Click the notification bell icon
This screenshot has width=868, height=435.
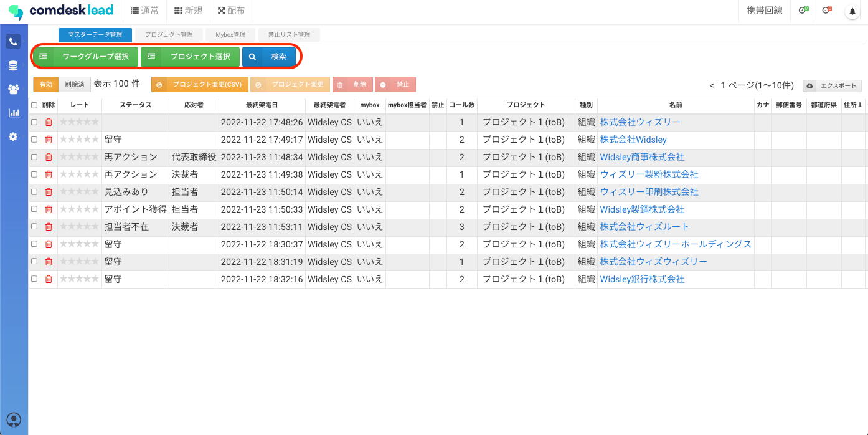(852, 11)
